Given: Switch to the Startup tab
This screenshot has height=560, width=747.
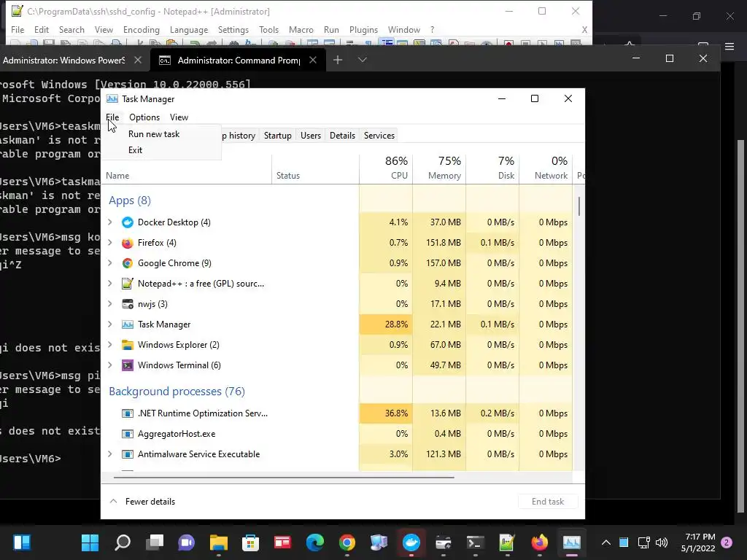Looking at the screenshot, I should tap(278, 136).
